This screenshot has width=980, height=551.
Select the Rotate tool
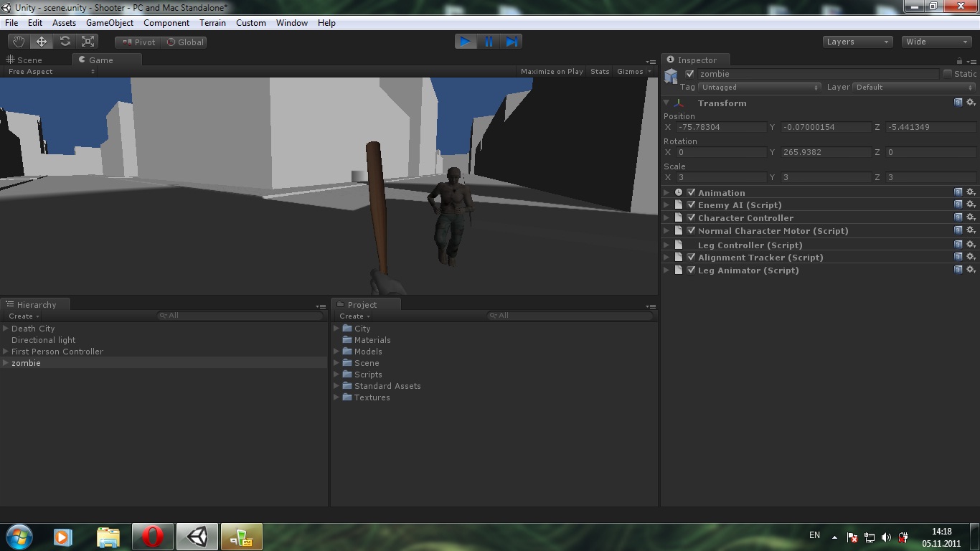(65, 42)
